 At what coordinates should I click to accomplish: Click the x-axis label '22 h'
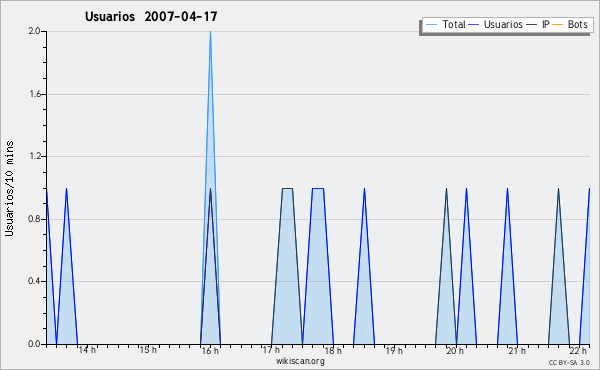578,351
